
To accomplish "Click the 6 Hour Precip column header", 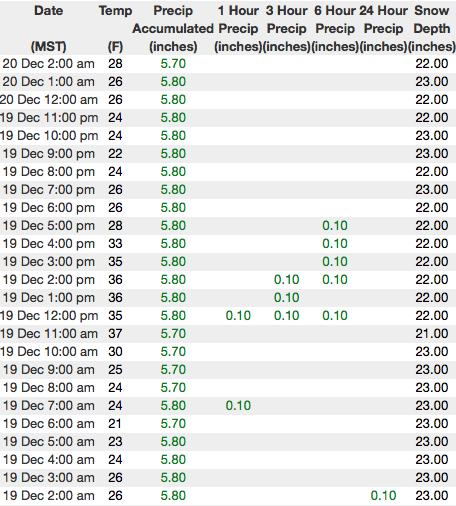I will (x=335, y=28).
